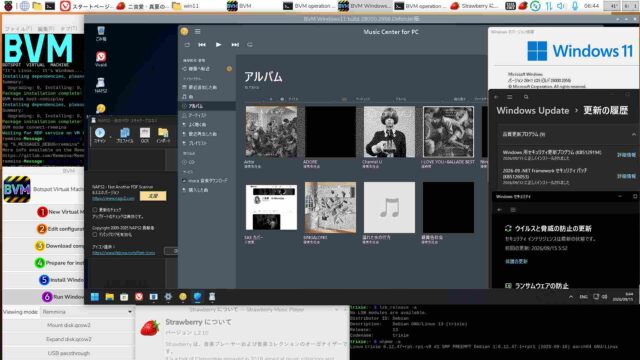Open navigation menu in Windows Update window
The height and width of the screenshot is (360, 640).
509,97
